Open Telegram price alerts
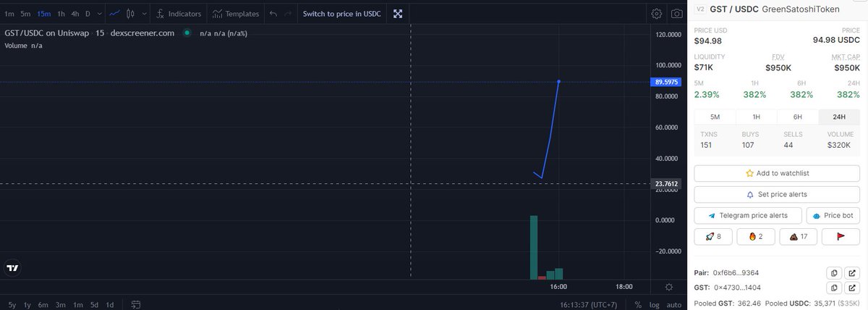 tap(748, 216)
